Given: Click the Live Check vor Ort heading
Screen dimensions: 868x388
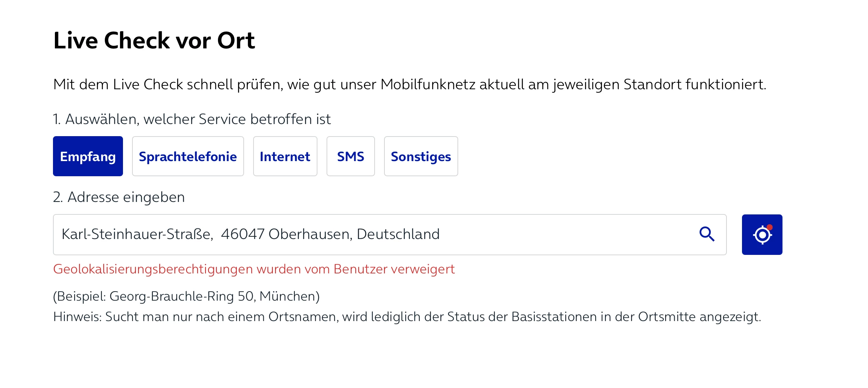Looking at the screenshot, I should (154, 40).
